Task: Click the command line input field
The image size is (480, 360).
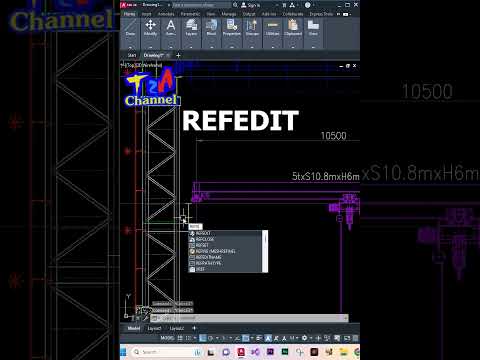Action: (249, 318)
